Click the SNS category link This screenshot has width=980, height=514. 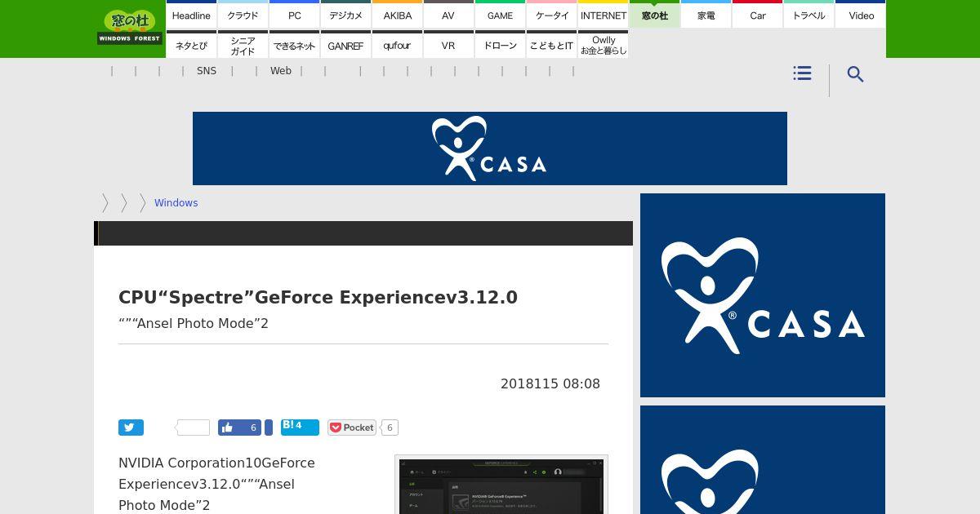207,71
